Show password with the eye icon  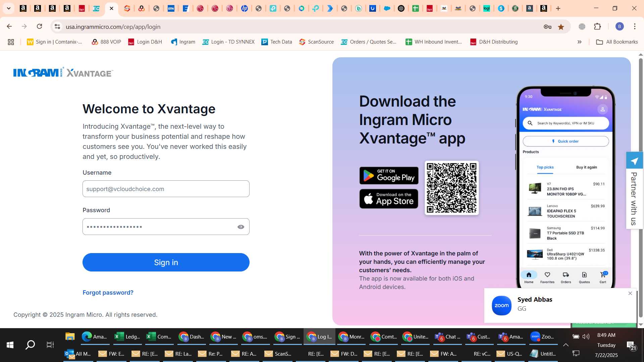241,227
